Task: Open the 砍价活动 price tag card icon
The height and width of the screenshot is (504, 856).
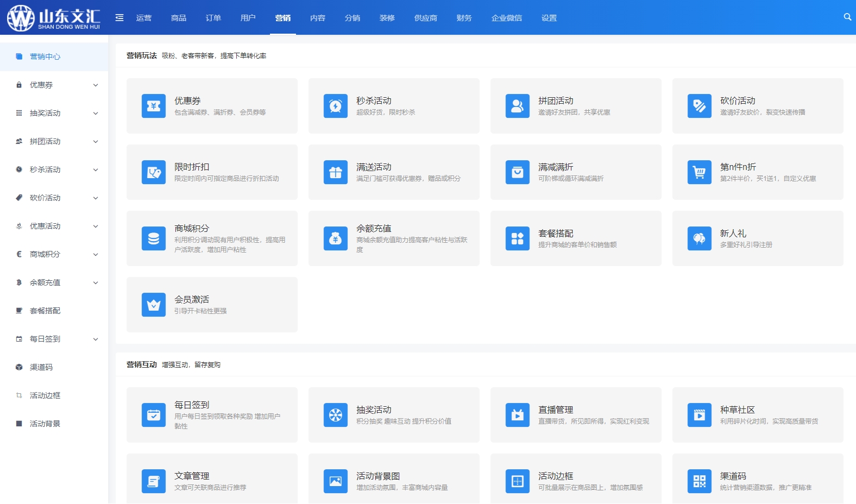Action: pos(700,106)
